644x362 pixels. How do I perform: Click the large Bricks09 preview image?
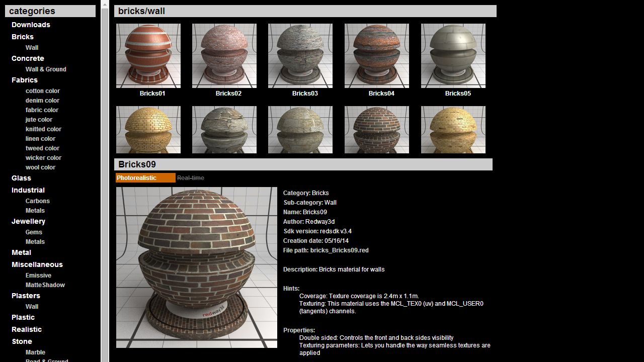(197, 267)
